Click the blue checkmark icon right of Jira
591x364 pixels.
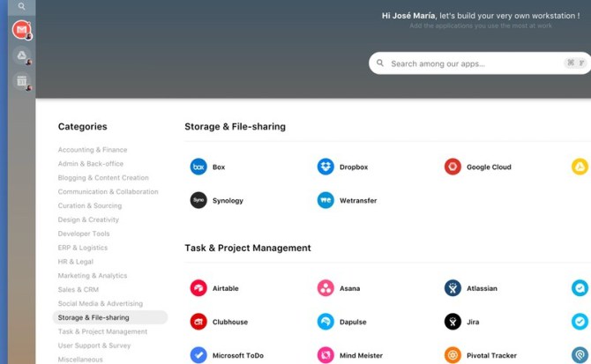[x=580, y=322]
